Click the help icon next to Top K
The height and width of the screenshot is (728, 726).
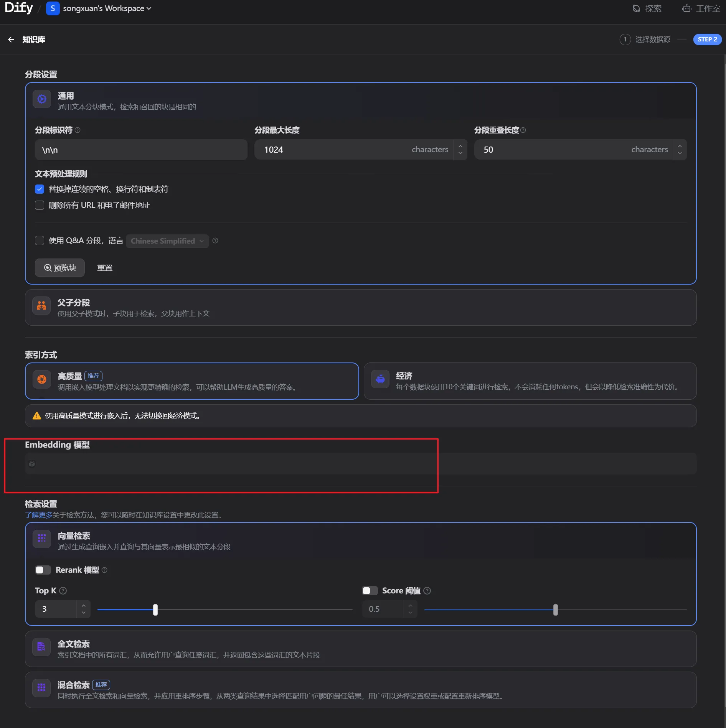pyautogui.click(x=63, y=591)
